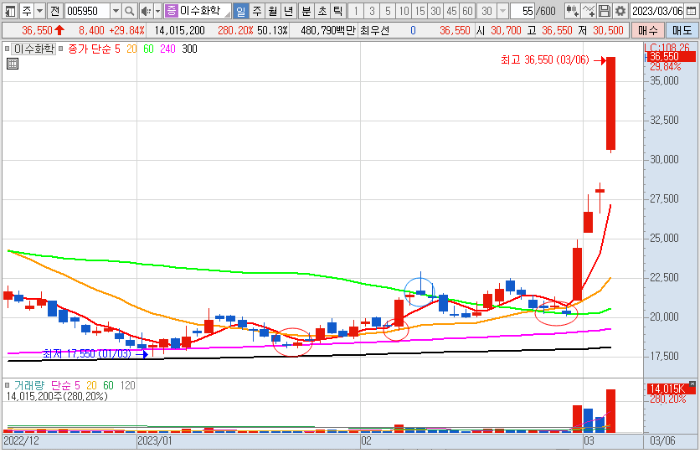Click the LC:108.26 label at chart corner

coord(668,47)
